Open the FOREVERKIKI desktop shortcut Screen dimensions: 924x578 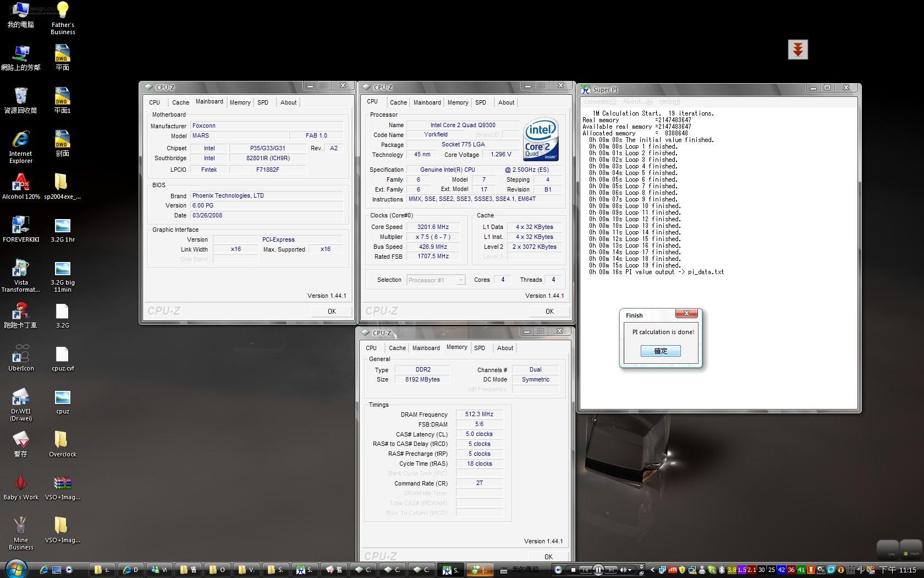point(21,230)
